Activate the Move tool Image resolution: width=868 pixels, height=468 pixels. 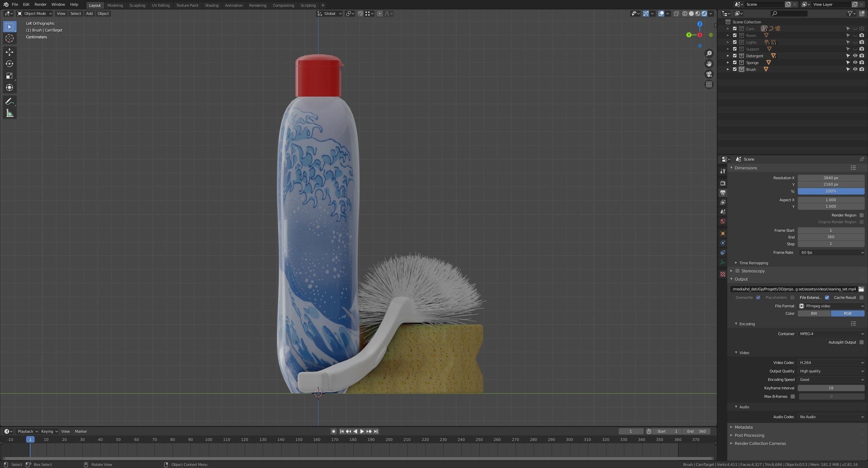click(9, 52)
